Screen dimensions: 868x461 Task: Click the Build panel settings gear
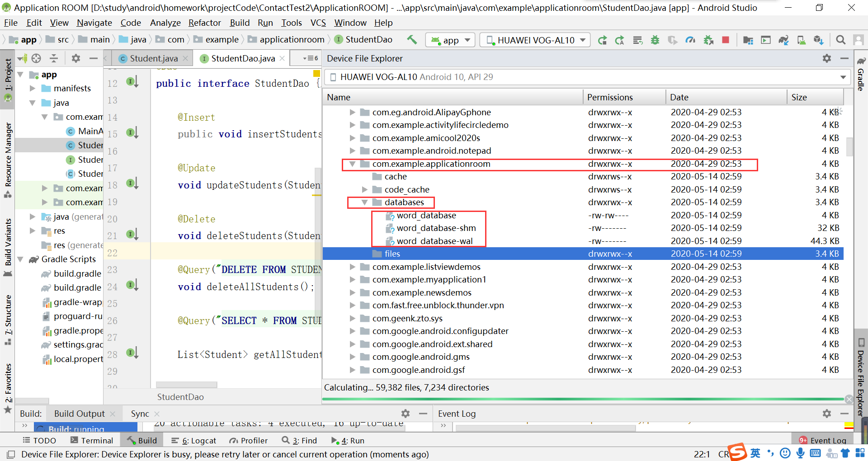coord(406,414)
